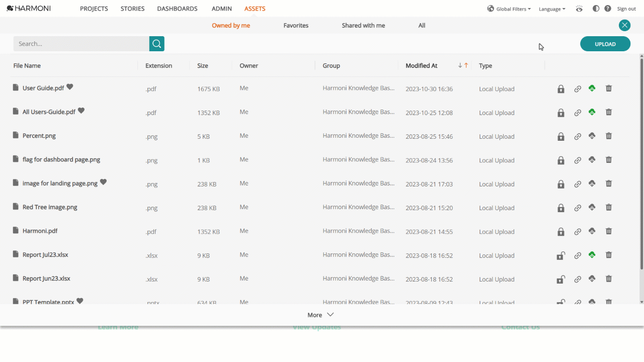
Task: Click cloud upload icon for All Users-Guide.pdf
Action: 592,112
